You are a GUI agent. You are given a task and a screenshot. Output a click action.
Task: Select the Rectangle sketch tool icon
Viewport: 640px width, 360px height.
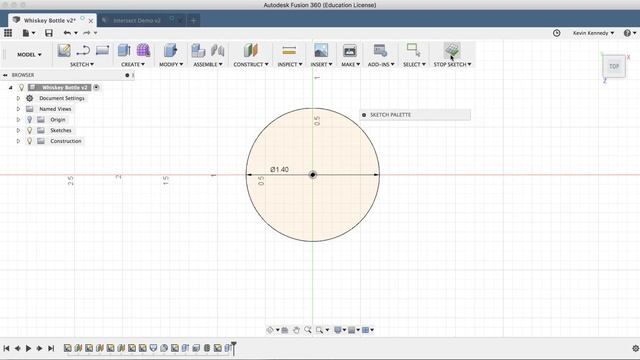(102, 51)
